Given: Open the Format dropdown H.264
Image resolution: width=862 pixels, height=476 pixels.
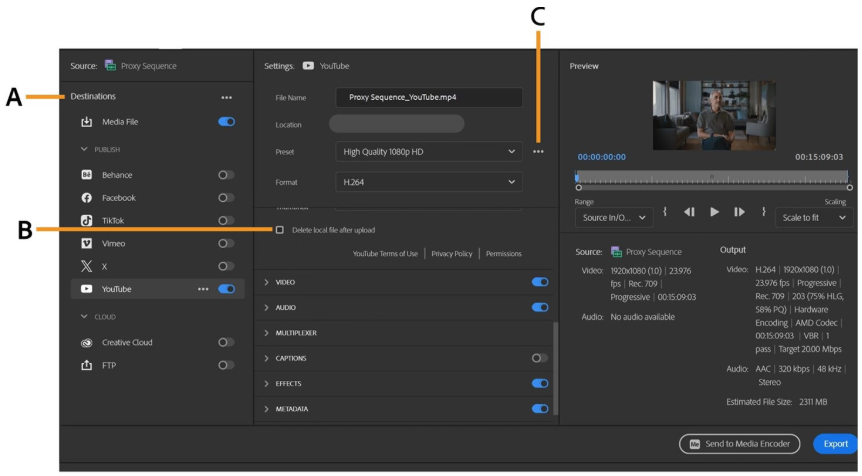Looking at the screenshot, I should click(429, 182).
